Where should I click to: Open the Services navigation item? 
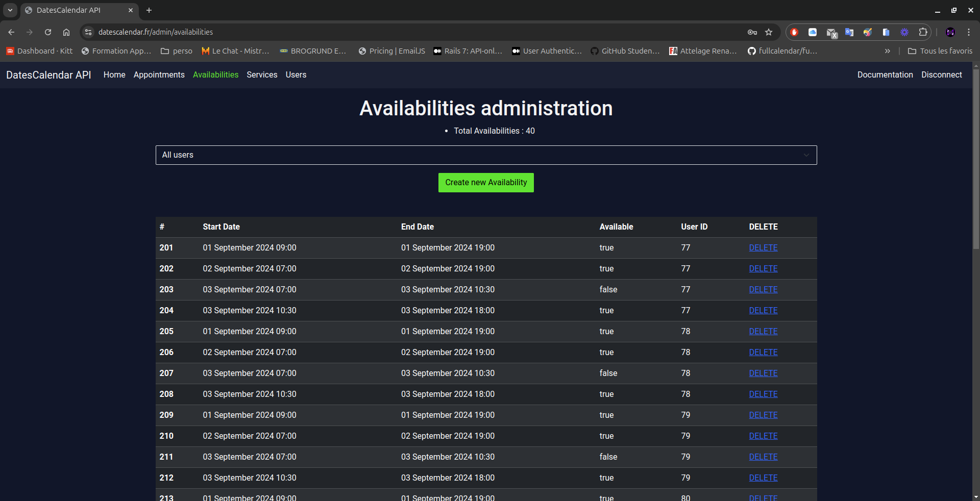(x=262, y=74)
